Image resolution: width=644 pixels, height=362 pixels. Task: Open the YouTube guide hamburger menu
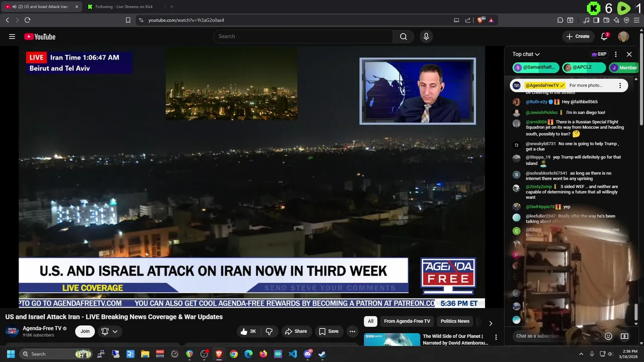(12, 36)
